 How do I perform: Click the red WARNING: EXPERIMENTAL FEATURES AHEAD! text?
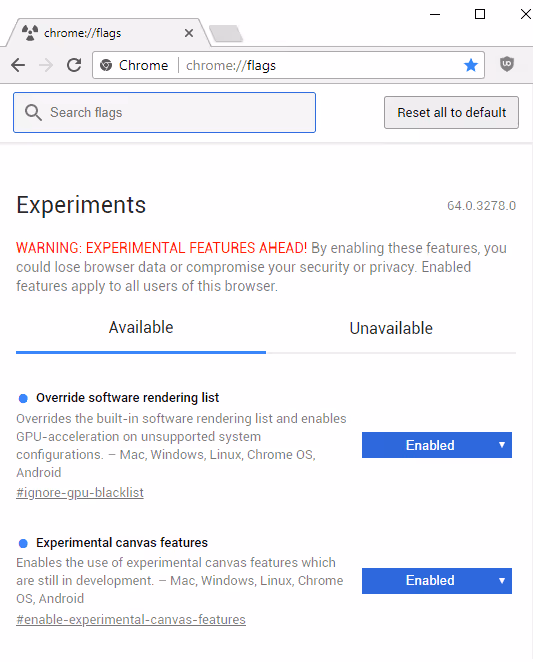pyautogui.click(x=161, y=247)
